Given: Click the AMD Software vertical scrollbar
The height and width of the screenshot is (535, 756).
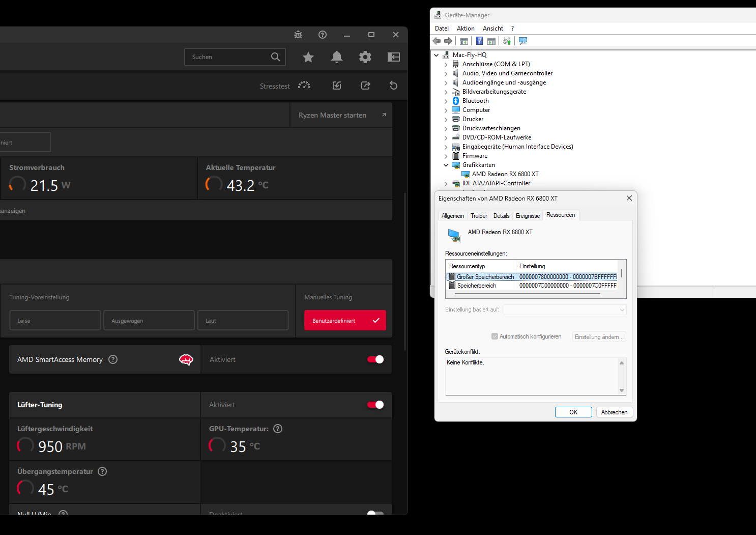Looking at the screenshot, I should 405,271.
